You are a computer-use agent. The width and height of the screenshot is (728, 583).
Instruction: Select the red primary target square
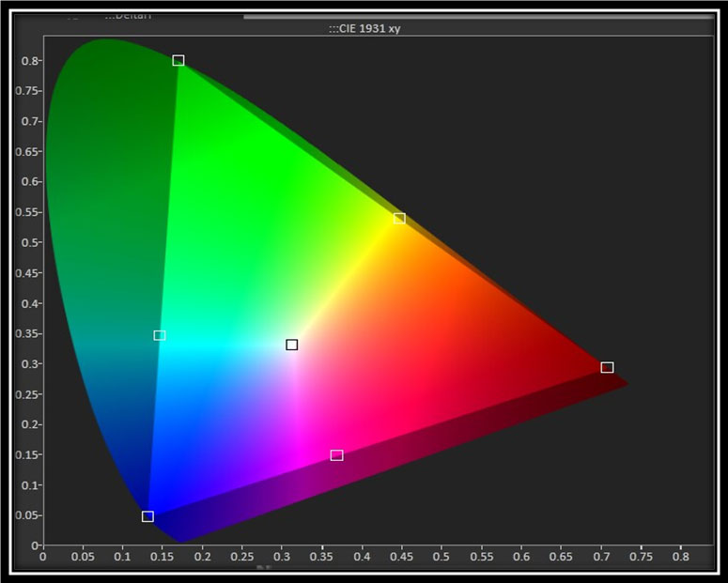tap(607, 367)
